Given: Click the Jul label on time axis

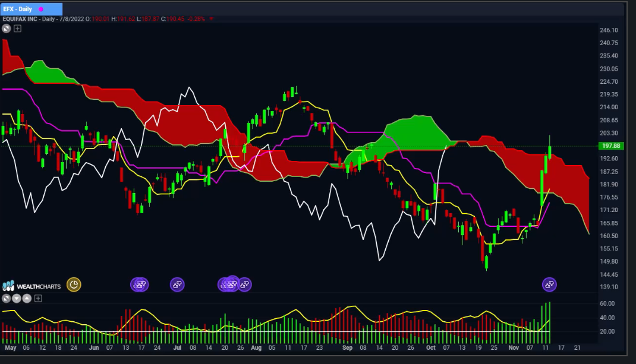Looking at the screenshot, I should 177,348.
